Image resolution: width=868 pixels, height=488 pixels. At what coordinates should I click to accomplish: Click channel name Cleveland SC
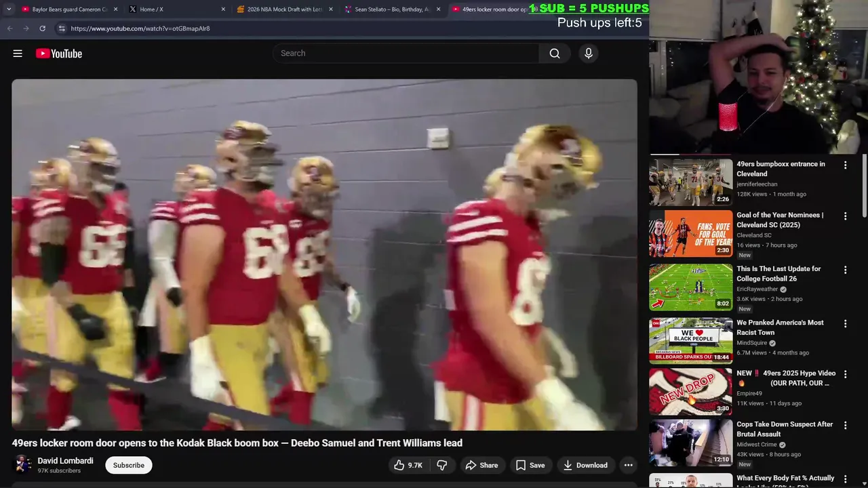pos(754,235)
